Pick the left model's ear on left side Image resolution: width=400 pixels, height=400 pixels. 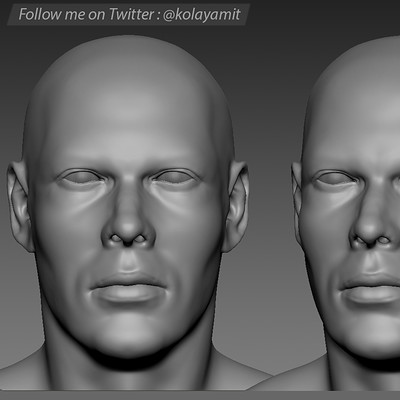pos(19,207)
